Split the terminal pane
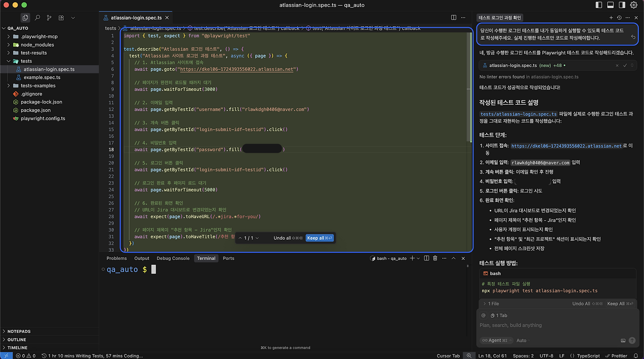Viewport: 644px width, 359px height. [x=426, y=258]
